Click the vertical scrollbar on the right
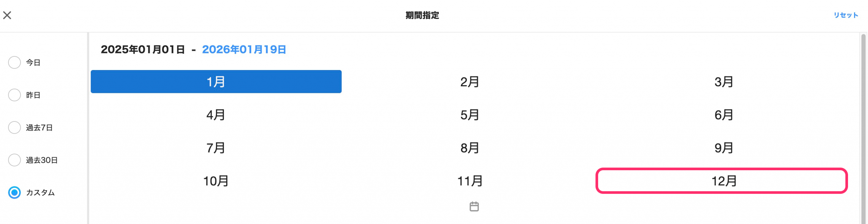 (x=863, y=129)
